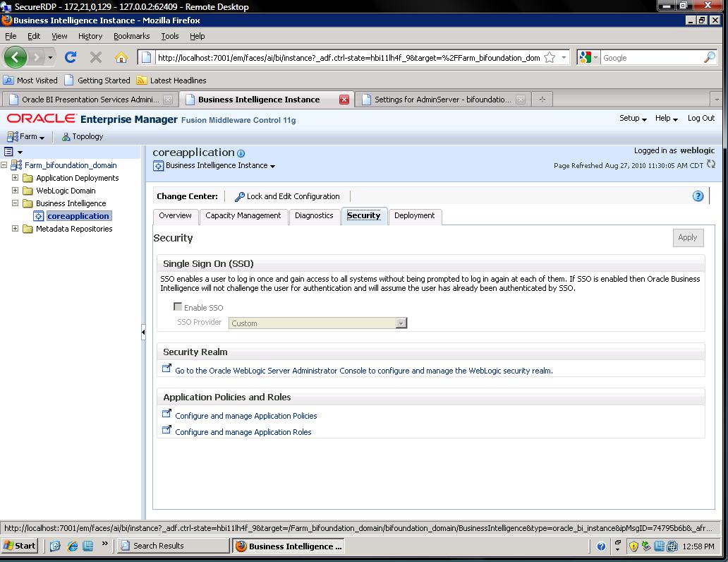The image size is (728, 562).
Task: Switch to Settings for AdminServer tab
Action: [442, 100]
